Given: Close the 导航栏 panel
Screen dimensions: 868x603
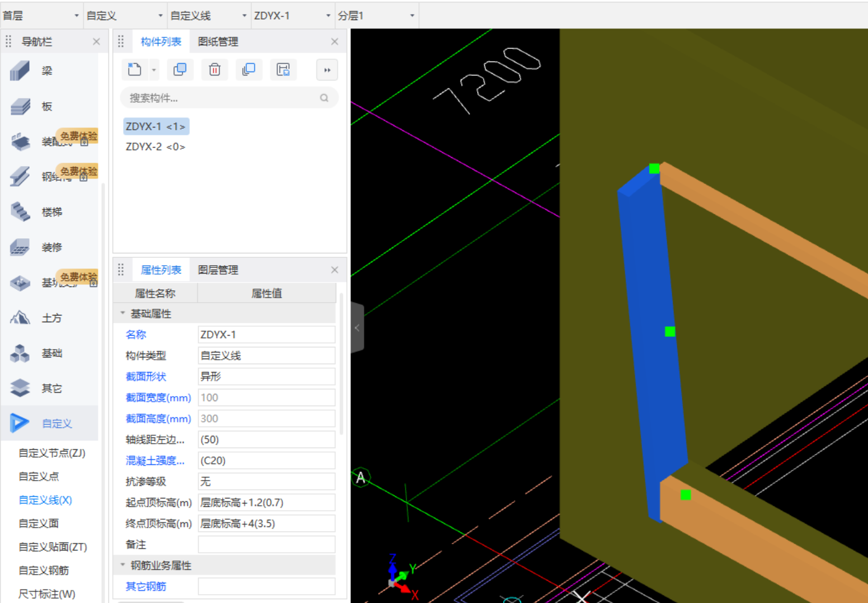Looking at the screenshot, I should [96, 41].
